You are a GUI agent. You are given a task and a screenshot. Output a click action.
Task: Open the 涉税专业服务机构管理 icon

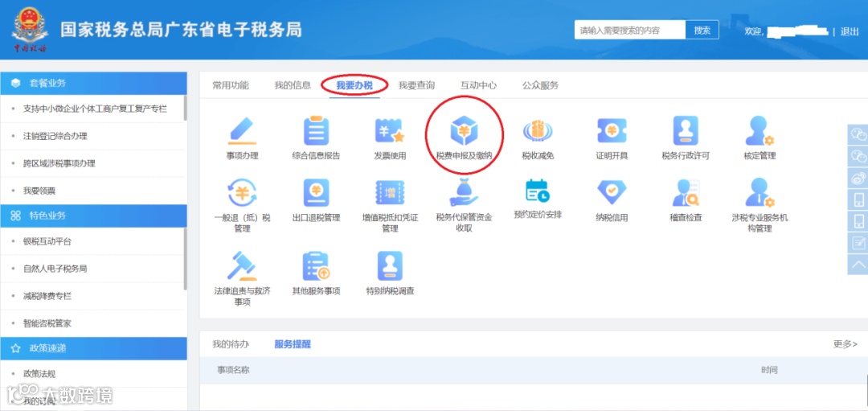click(x=759, y=193)
